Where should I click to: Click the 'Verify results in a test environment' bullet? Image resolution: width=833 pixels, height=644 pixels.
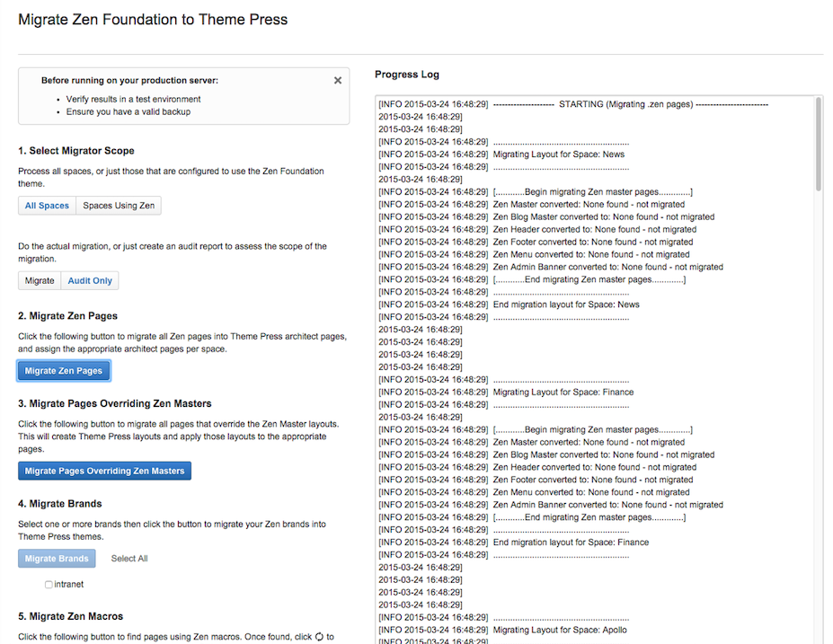click(133, 100)
